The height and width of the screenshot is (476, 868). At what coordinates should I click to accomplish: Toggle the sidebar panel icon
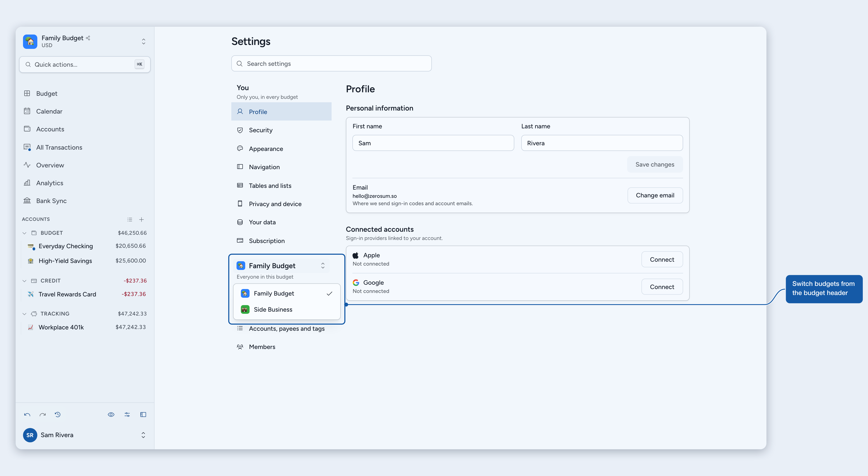click(x=143, y=415)
